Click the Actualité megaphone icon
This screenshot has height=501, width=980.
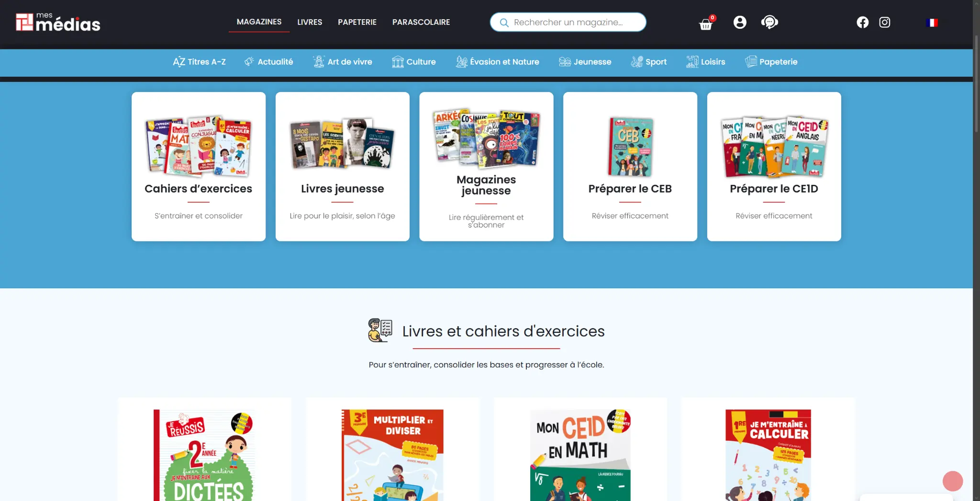pos(249,62)
